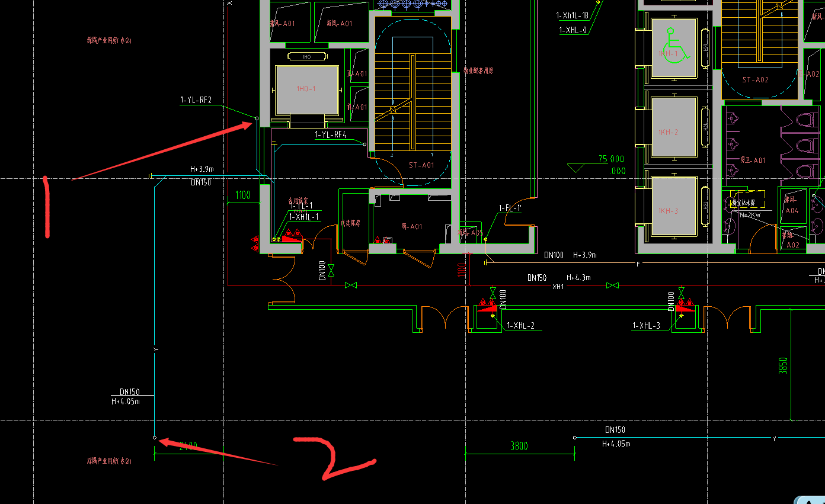Click the pipe endpoint circle under 1-YL-RF4
This screenshot has height=504, width=825.
point(364,144)
